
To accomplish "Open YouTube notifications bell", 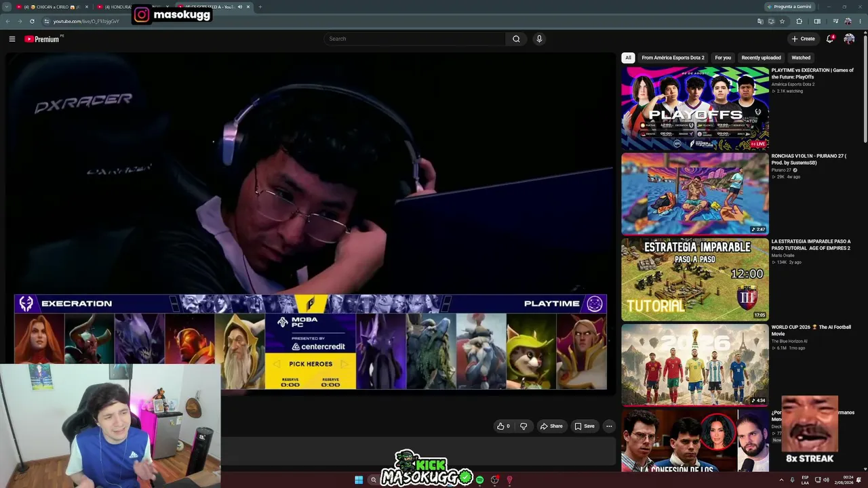I will [830, 39].
